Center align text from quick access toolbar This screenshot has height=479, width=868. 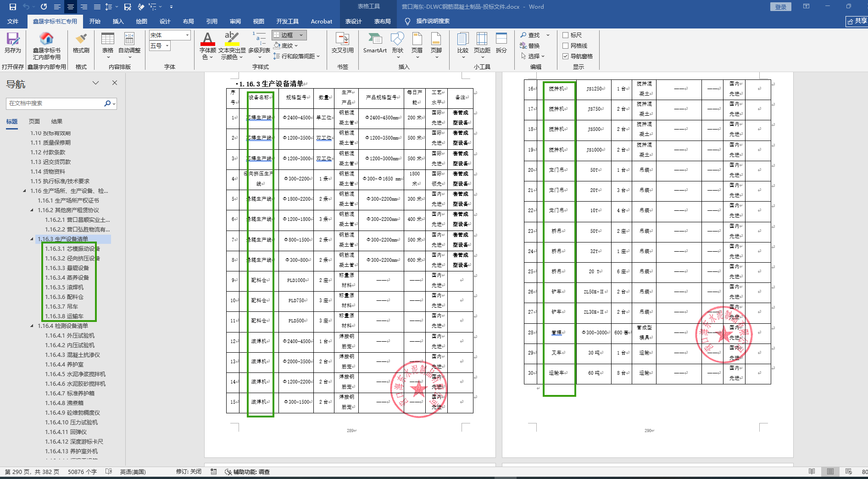click(x=71, y=7)
